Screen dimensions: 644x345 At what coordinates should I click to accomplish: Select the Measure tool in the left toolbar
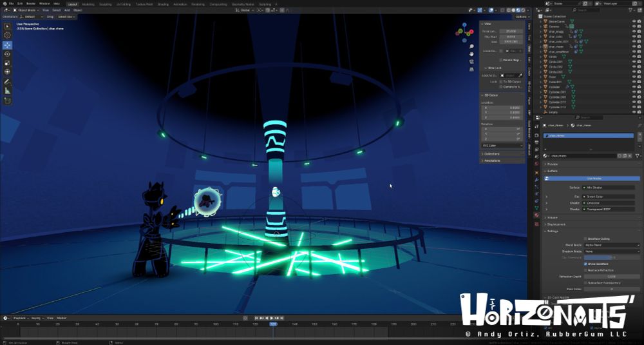7,91
